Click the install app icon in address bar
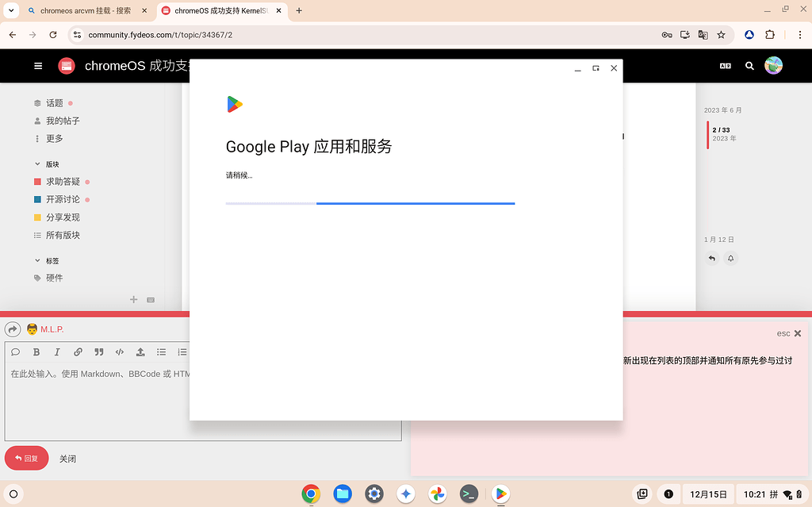 (684, 35)
